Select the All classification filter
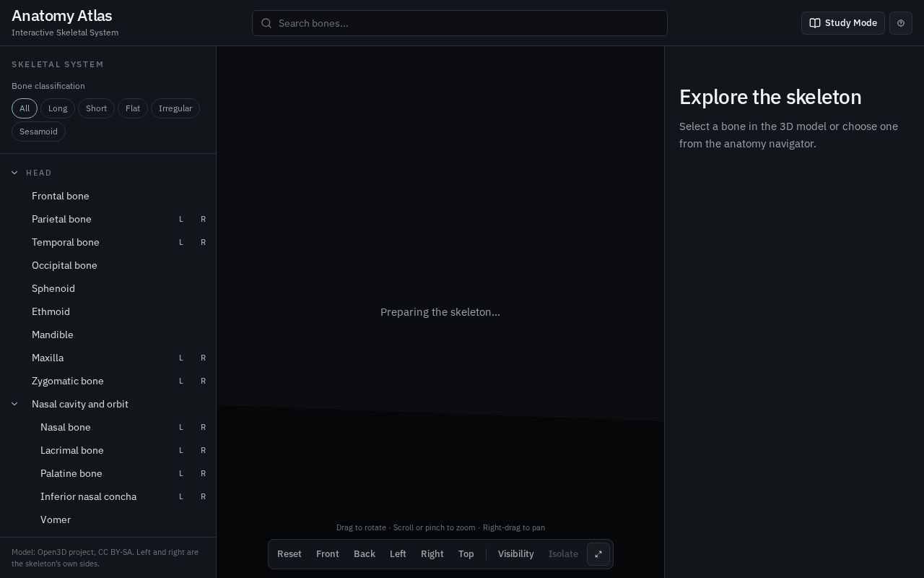The height and width of the screenshot is (578, 924). click(25, 108)
